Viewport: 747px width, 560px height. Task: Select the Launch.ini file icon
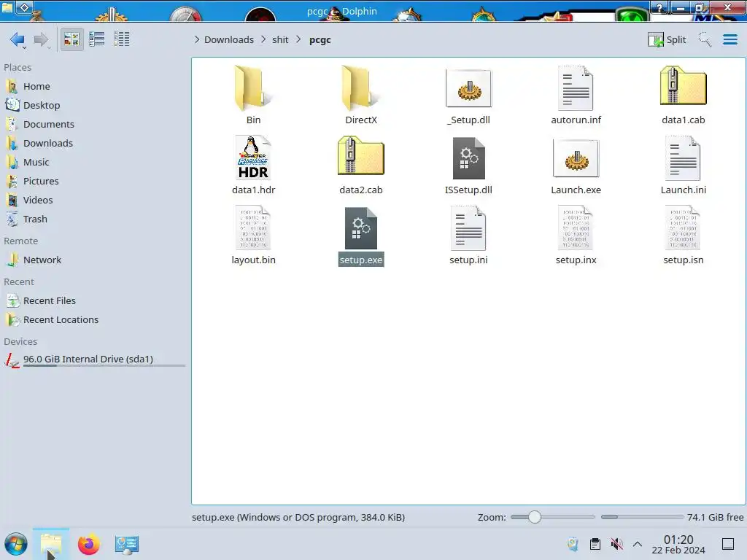[683, 158]
